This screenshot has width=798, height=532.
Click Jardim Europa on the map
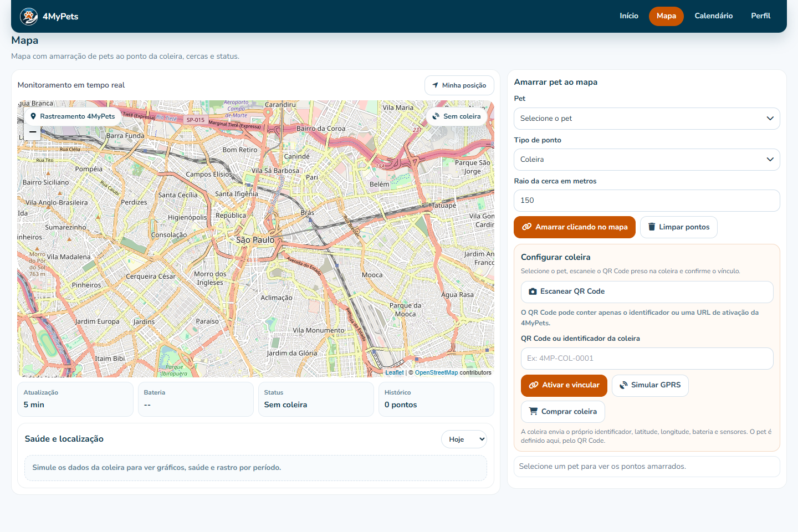(98, 321)
